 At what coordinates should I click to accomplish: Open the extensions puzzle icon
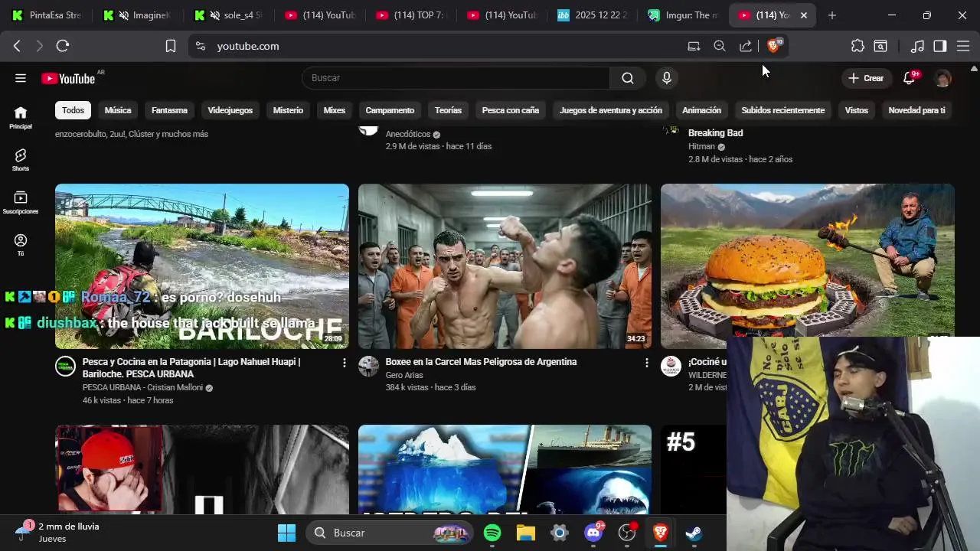coord(858,46)
